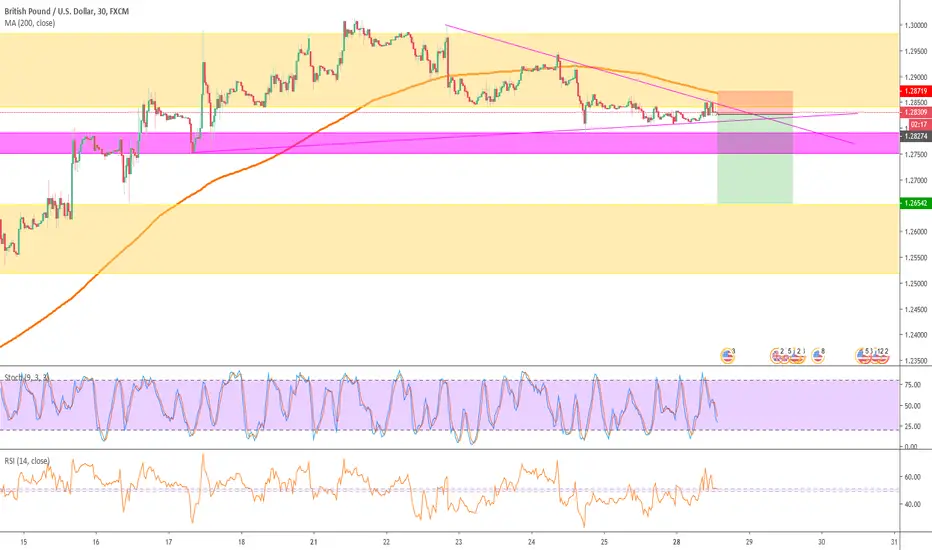932x550 pixels.
Task: Select the red stop-loss zone of short position
Action: [x=755, y=102]
